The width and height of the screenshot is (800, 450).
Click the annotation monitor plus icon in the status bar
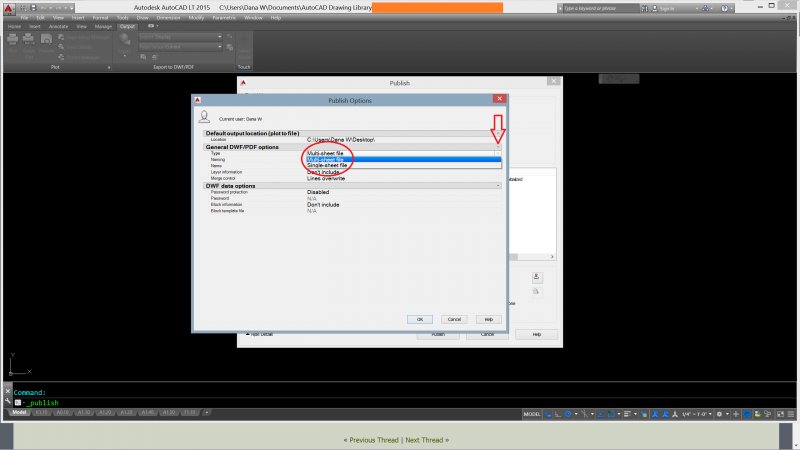pyautogui.click(x=736, y=414)
